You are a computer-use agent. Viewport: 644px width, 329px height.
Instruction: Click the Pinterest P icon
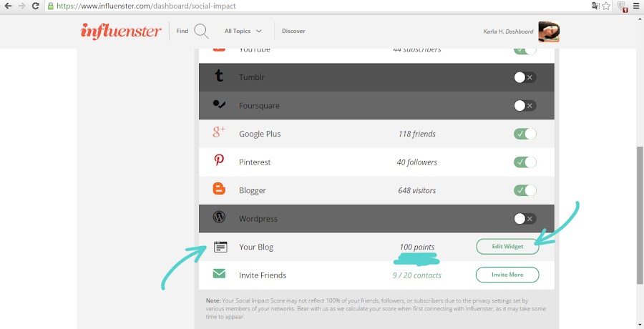click(x=219, y=160)
